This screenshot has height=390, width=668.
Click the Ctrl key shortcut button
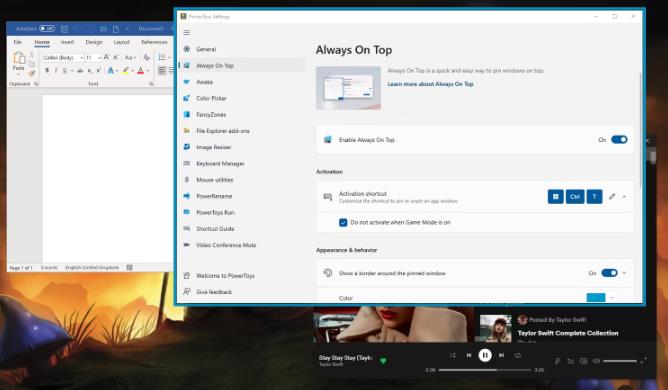tap(575, 196)
